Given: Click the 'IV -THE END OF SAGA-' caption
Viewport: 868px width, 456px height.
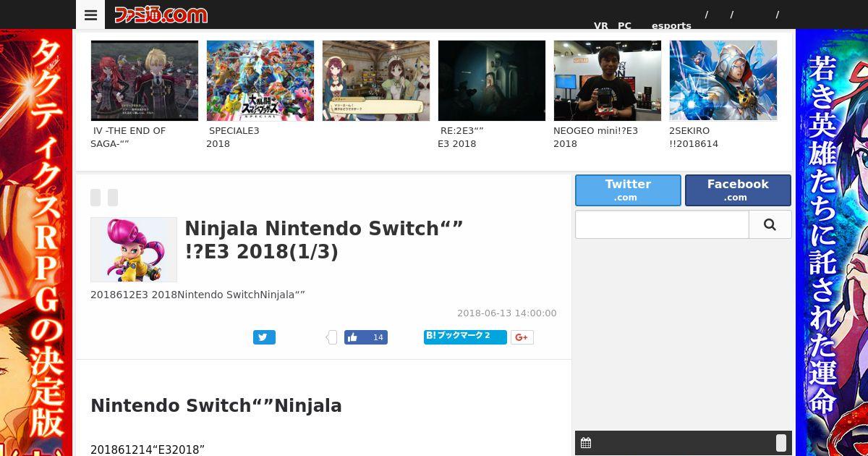Looking at the screenshot, I should click(x=129, y=138).
